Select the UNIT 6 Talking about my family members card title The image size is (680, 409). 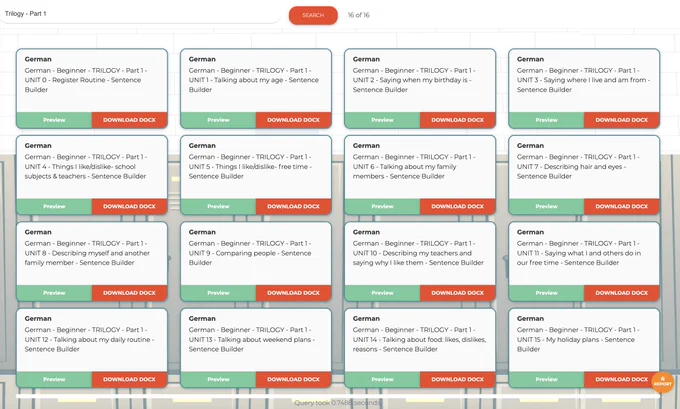(x=414, y=167)
